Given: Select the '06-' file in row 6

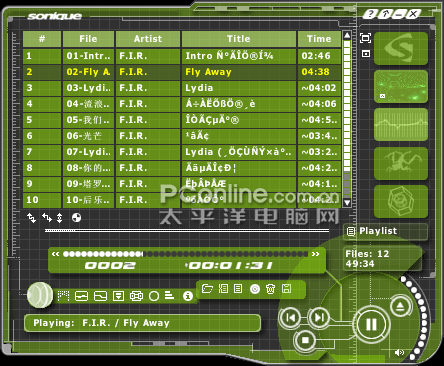Looking at the screenshot, I should coord(88,136).
